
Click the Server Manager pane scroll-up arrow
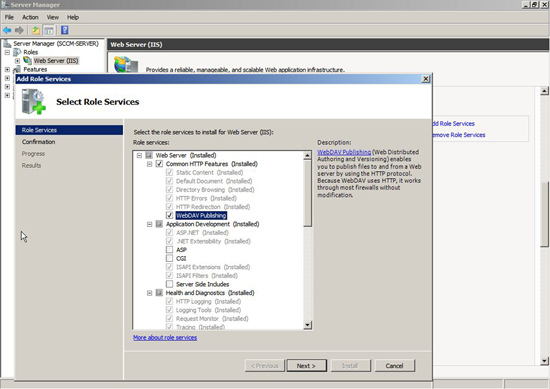coord(544,91)
